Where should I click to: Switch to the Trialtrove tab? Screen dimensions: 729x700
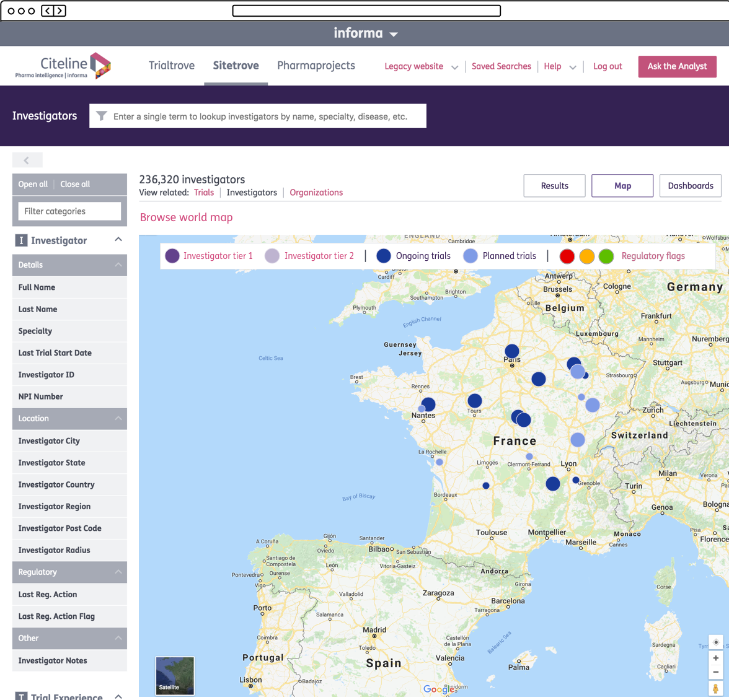pos(172,66)
